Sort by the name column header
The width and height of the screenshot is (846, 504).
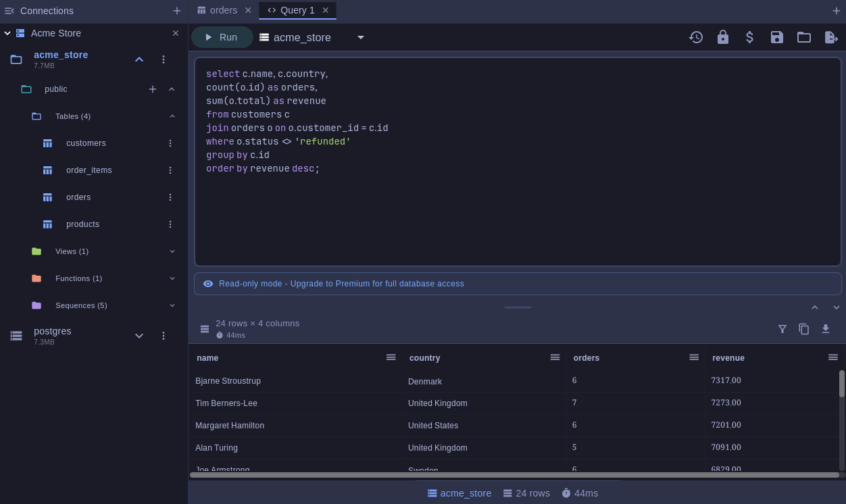(x=207, y=358)
